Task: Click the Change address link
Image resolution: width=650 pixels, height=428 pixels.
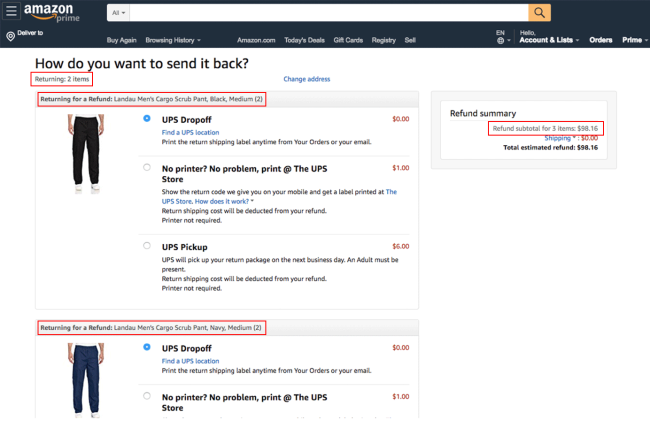Action: click(x=306, y=79)
